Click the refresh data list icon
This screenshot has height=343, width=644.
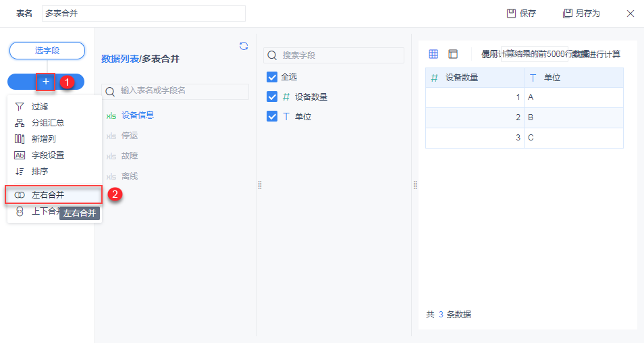pos(244,46)
